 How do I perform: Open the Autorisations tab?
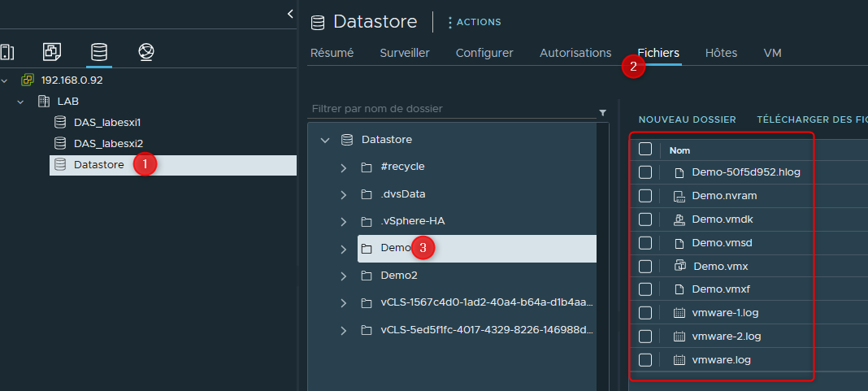coord(575,53)
